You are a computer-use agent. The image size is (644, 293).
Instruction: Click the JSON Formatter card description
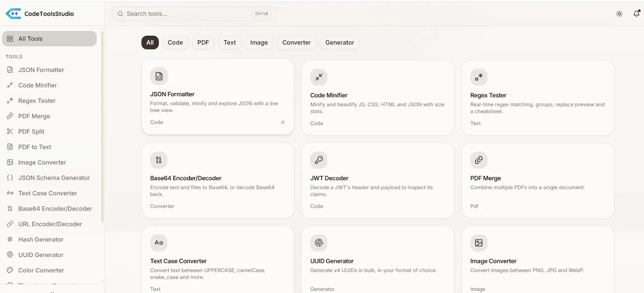[214, 107]
